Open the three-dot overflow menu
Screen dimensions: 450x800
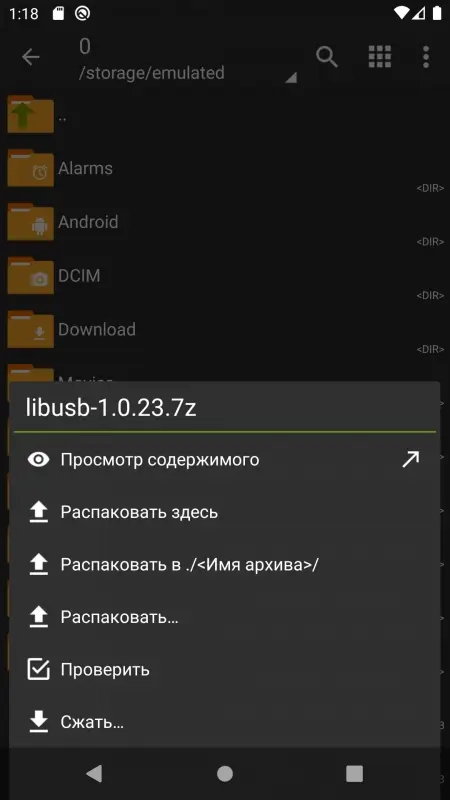coord(426,57)
